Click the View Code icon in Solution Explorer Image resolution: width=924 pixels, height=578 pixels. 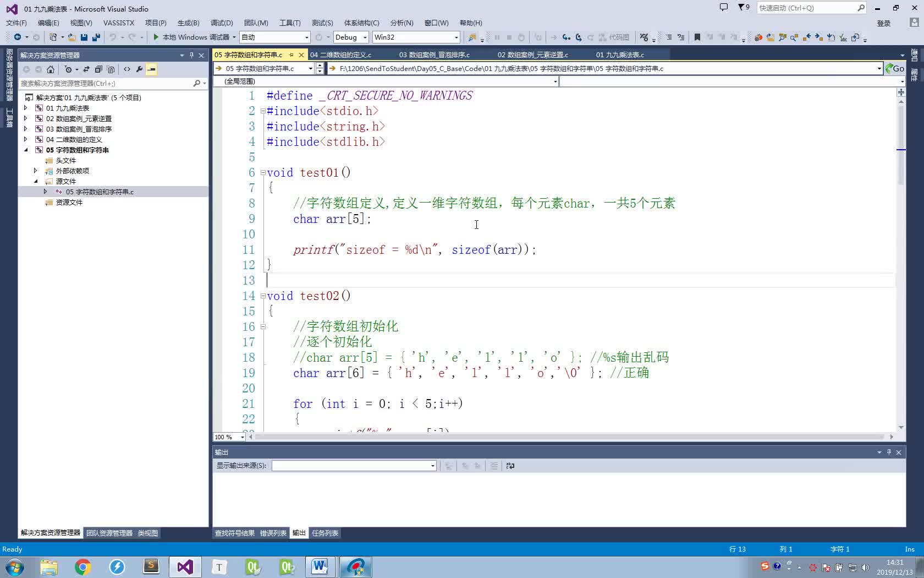(127, 69)
